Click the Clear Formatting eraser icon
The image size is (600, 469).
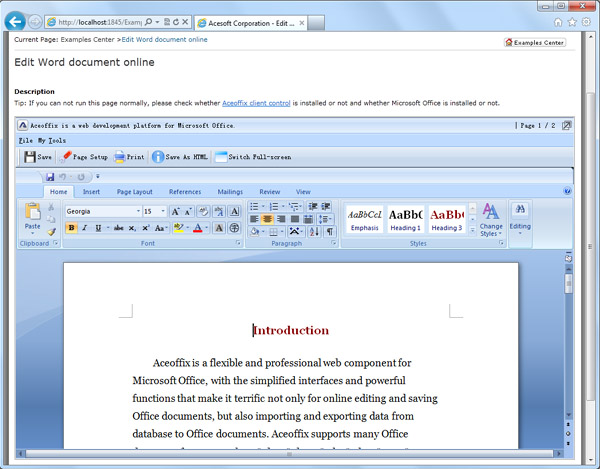204,212
